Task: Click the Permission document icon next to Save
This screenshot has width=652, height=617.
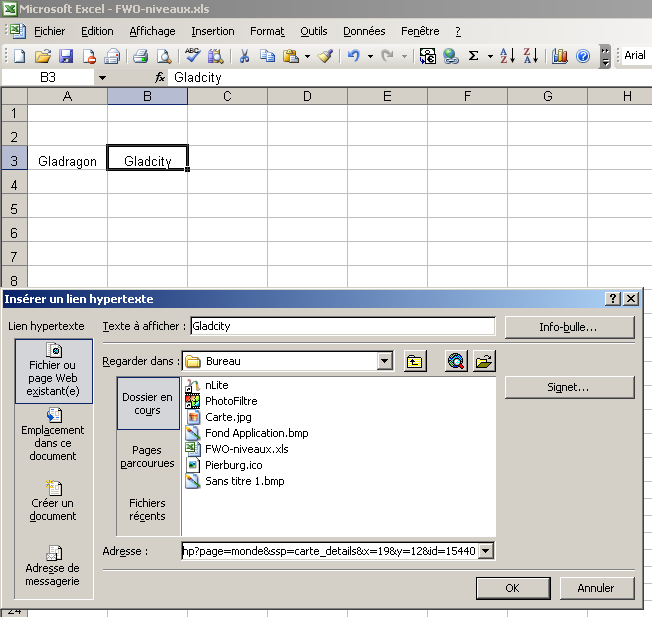Action: coord(89,56)
